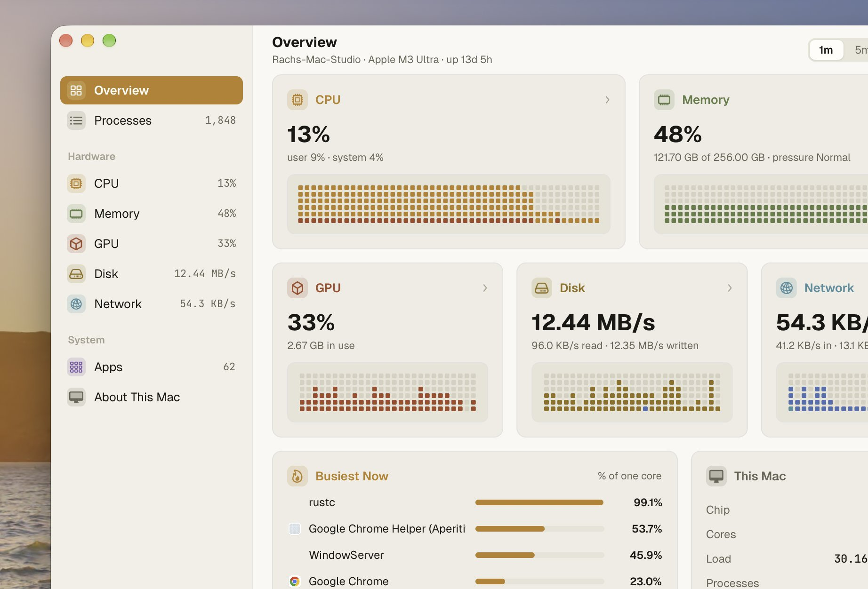868x589 pixels.
Task: Click the Memory icon in sidebar
Action: [x=76, y=214]
